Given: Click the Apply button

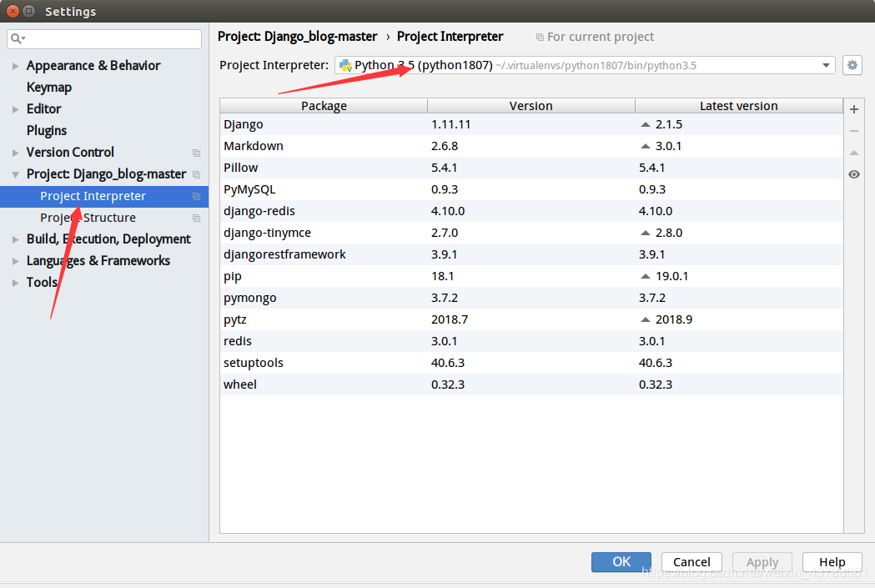Looking at the screenshot, I should coord(762,562).
